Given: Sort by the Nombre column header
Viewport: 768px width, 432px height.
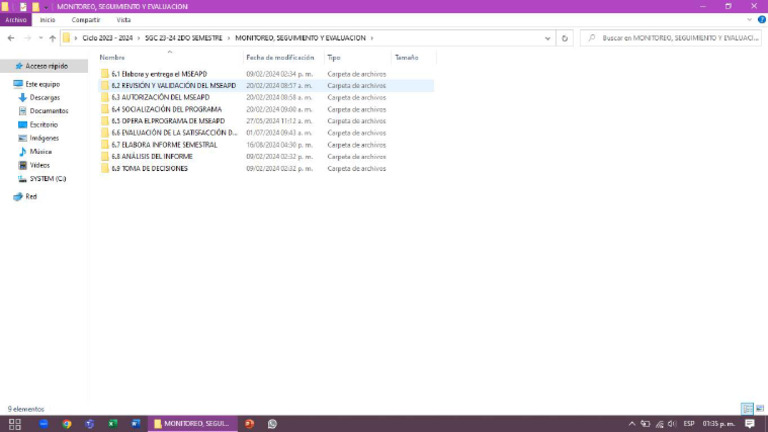Looking at the screenshot, I should (x=112, y=58).
